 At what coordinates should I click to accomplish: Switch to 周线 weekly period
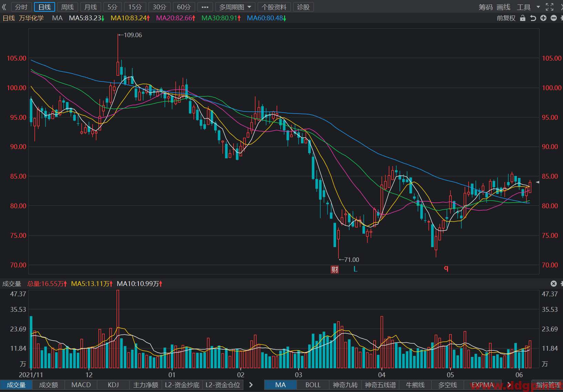coord(67,7)
